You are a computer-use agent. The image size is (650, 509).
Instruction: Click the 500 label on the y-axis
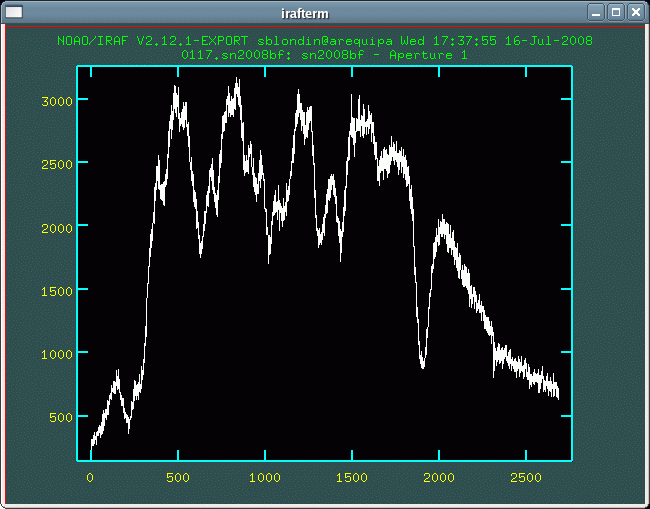(x=59, y=417)
